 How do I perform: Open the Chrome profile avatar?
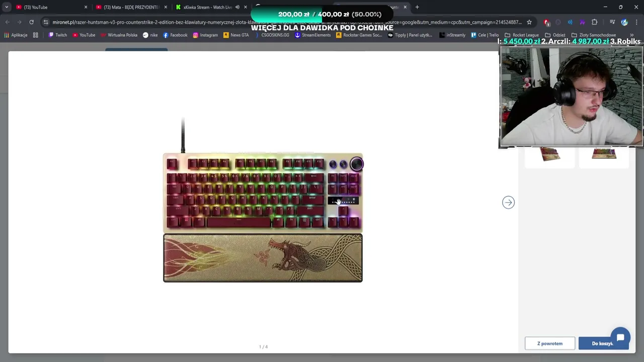tap(624, 22)
